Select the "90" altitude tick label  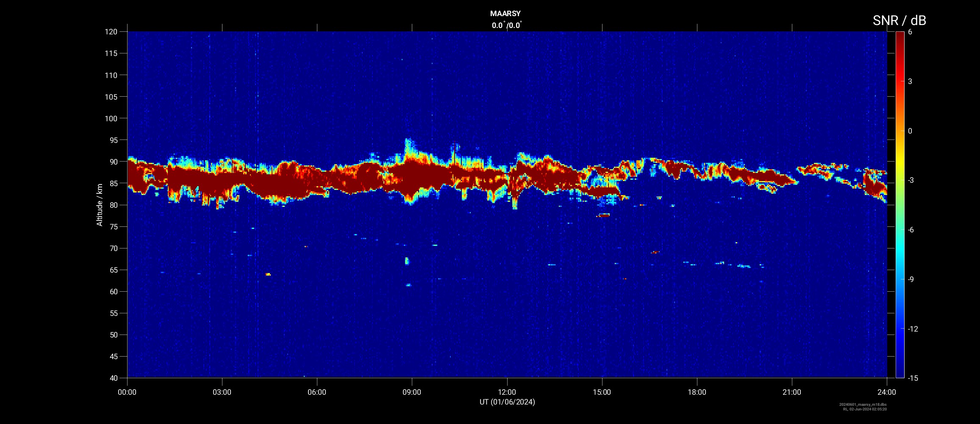click(x=113, y=162)
